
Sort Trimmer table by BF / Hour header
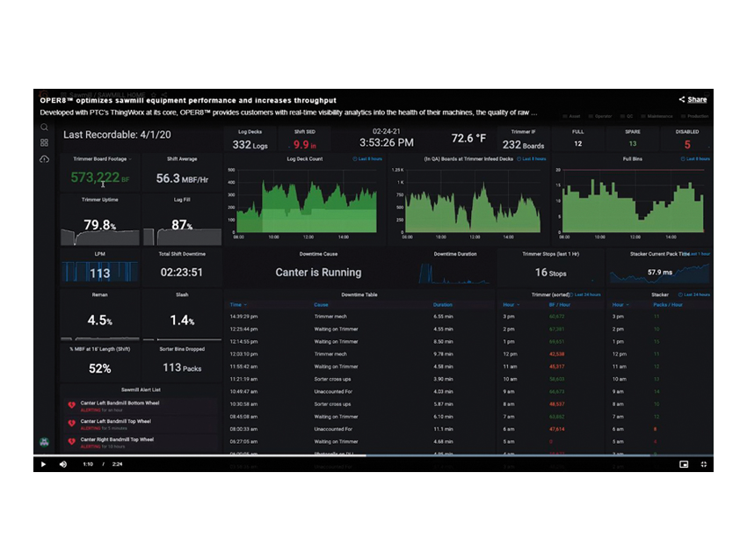[x=559, y=304]
